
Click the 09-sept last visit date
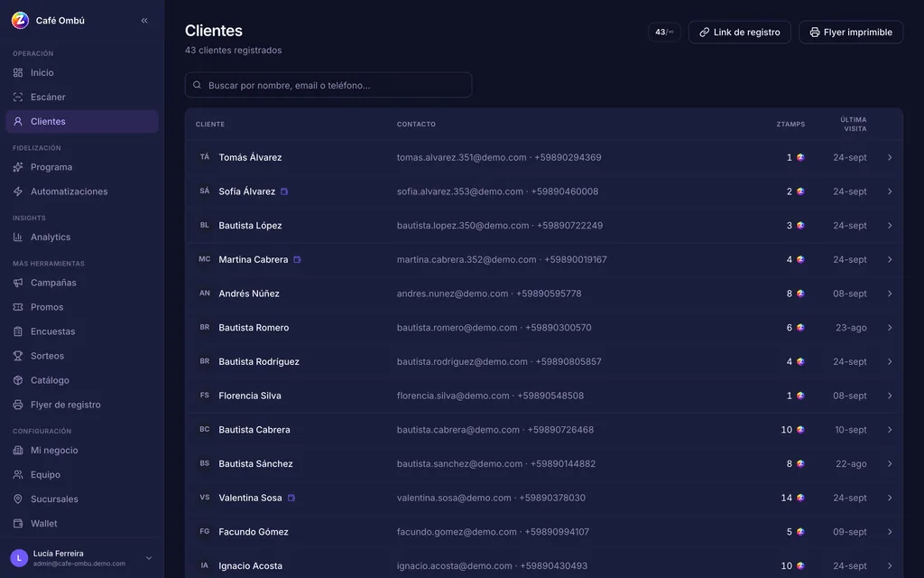(x=850, y=532)
